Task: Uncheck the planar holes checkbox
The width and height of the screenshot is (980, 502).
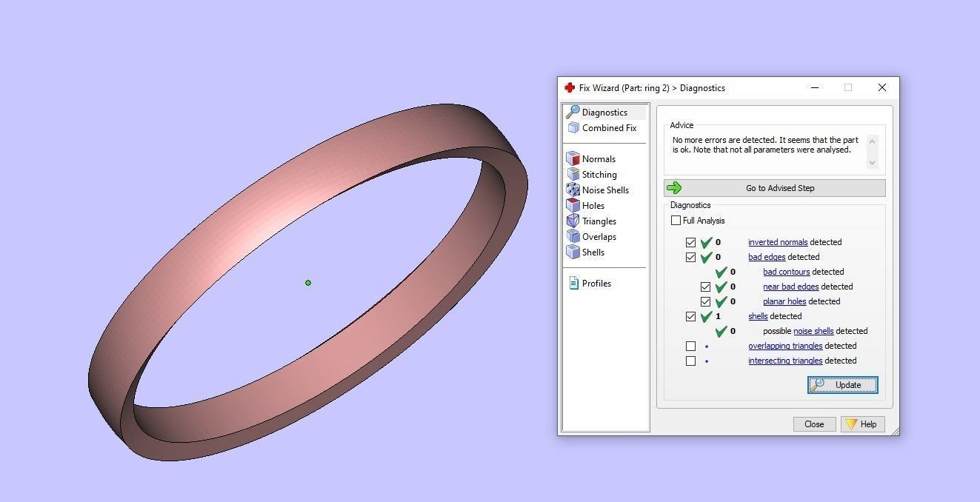Action: point(705,301)
